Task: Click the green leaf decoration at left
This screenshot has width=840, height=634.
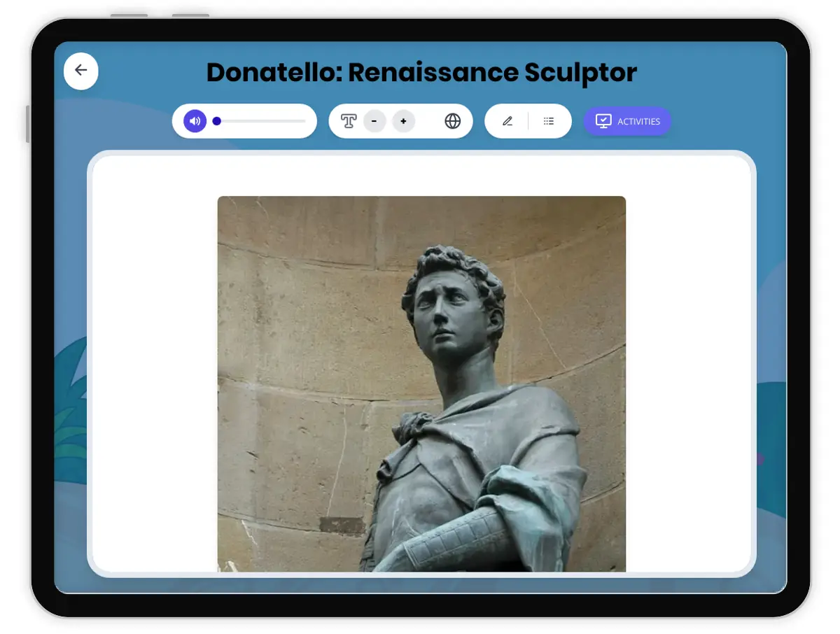Action: 70,420
